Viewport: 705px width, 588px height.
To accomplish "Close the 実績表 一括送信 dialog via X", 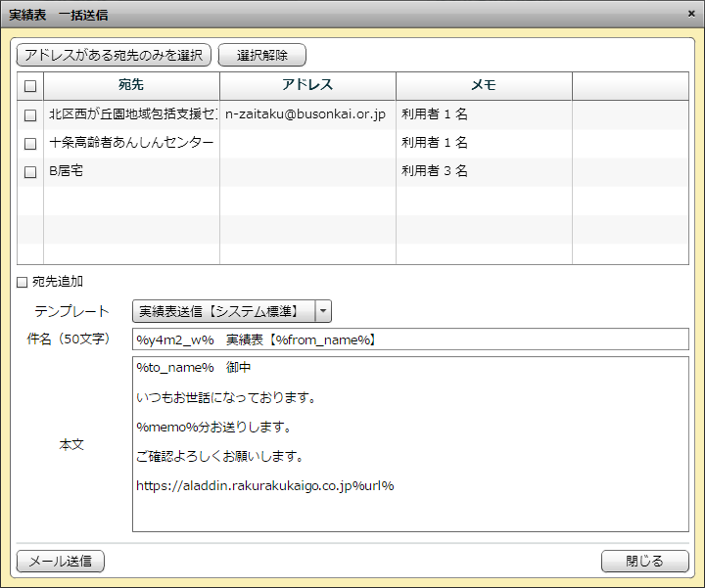I will click(692, 14).
